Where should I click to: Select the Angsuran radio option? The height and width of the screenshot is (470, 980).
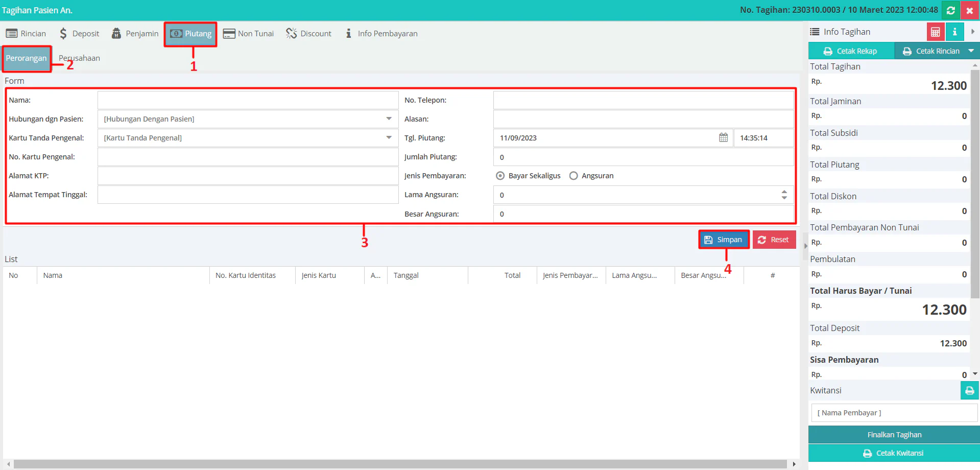573,176
